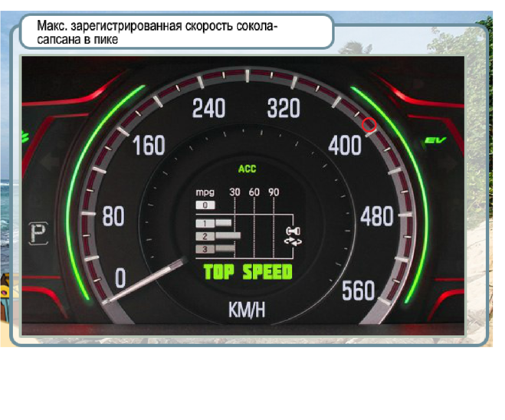Click the red circle marker on dial
505x420 pixels.
click(369, 124)
